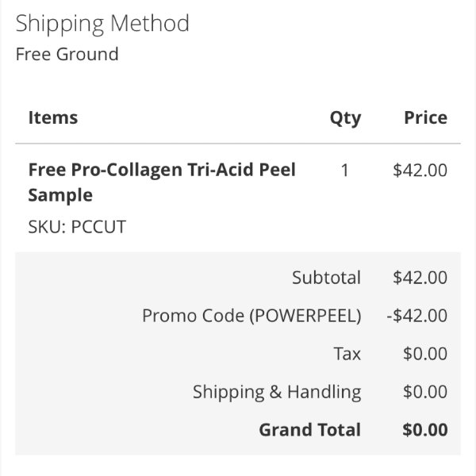Click the Tax label

347,354
